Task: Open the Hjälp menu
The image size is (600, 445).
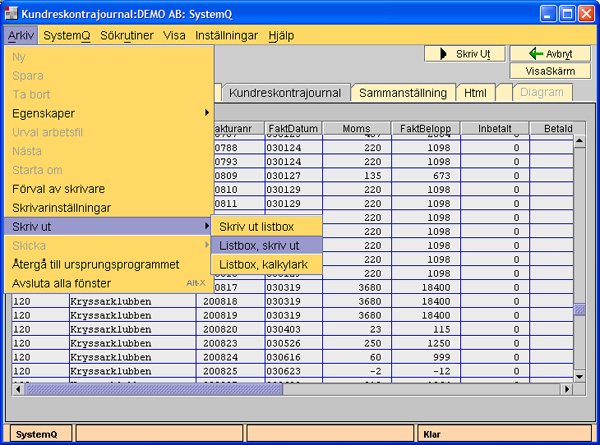Action: (x=281, y=35)
